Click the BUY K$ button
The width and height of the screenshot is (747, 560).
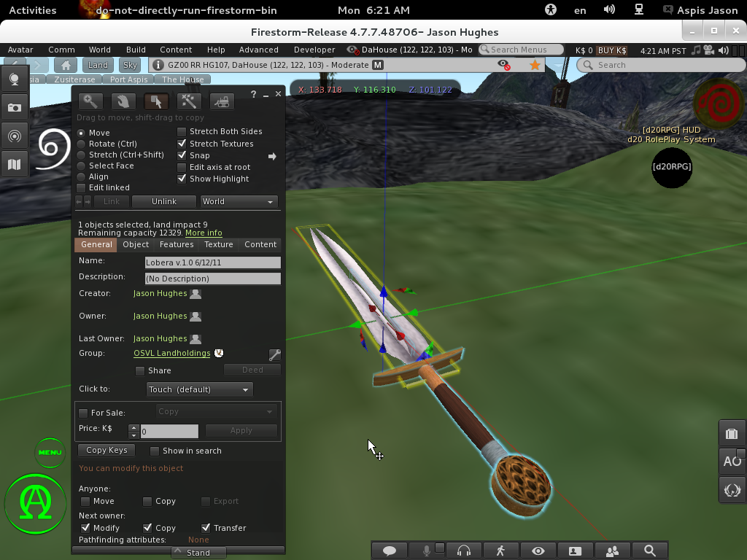pos(612,50)
